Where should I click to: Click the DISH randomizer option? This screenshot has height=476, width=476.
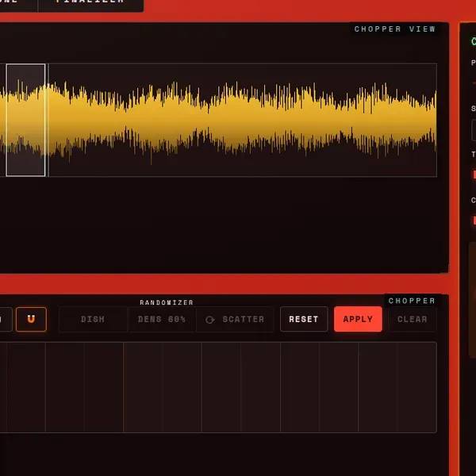pyautogui.click(x=93, y=319)
